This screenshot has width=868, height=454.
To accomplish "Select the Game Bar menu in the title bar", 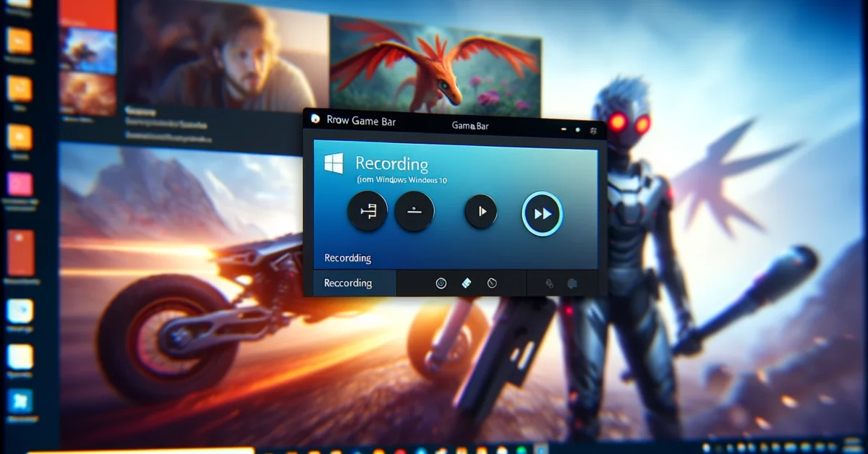I will point(472,126).
